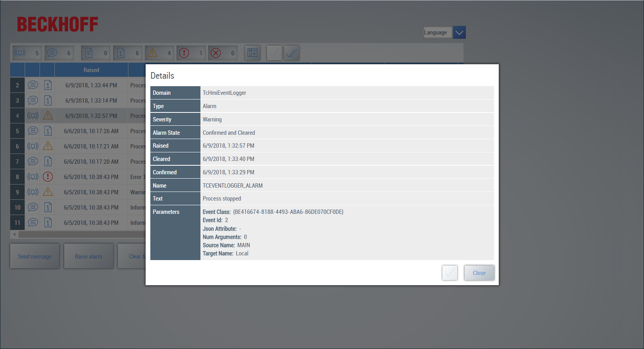Click the Close button in Details dialog
The height and width of the screenshot is (349, 644).
coord(479,273)
